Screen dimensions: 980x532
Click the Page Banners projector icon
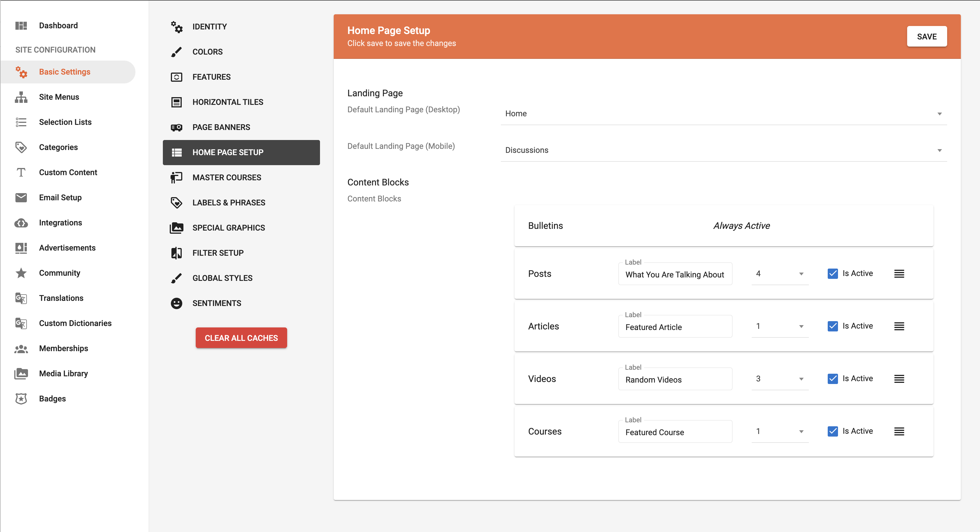click(176, 127)
